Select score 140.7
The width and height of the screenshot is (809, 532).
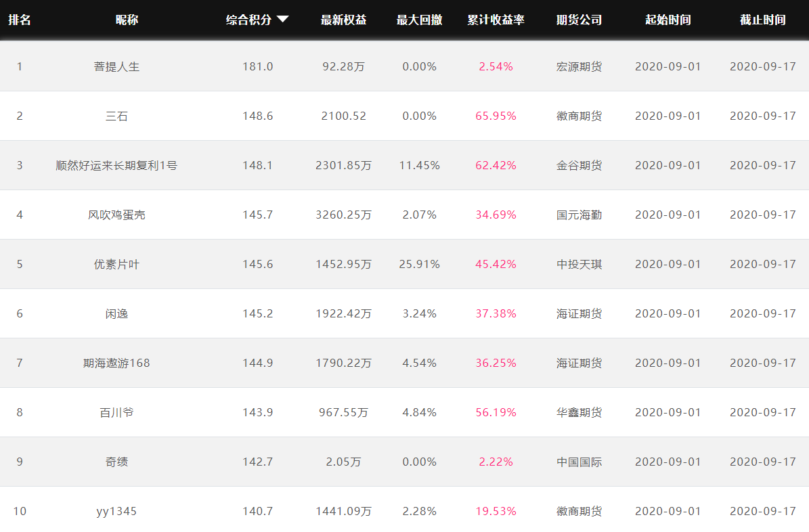[x=257, y=512]
